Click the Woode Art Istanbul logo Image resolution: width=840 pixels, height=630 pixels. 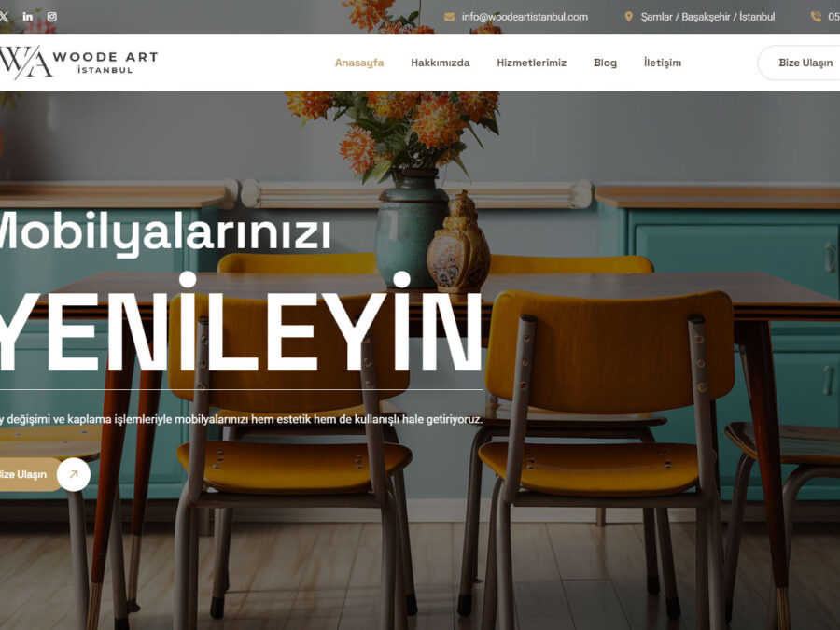click(78, 63)
